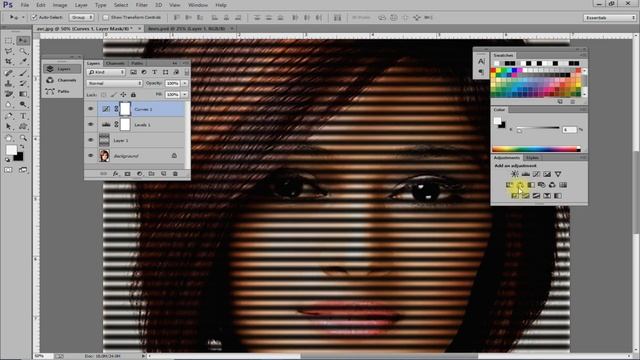Toggle Lock position in the Layers panel
640x360 pixels.
point(123,95)
